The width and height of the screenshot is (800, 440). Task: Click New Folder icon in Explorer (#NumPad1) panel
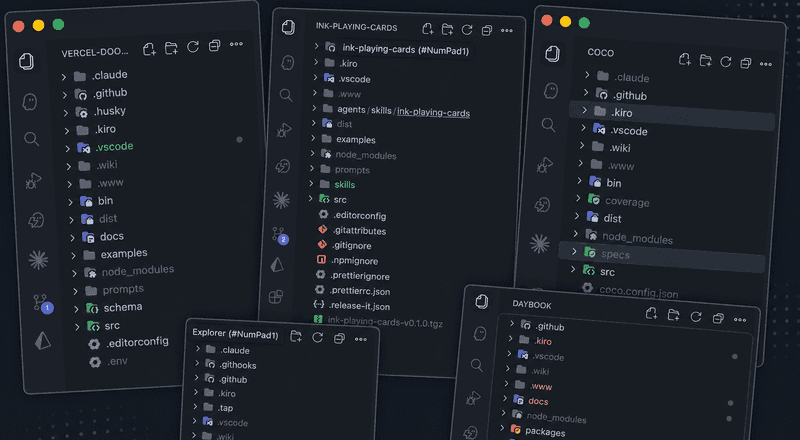tap(296, 336)
